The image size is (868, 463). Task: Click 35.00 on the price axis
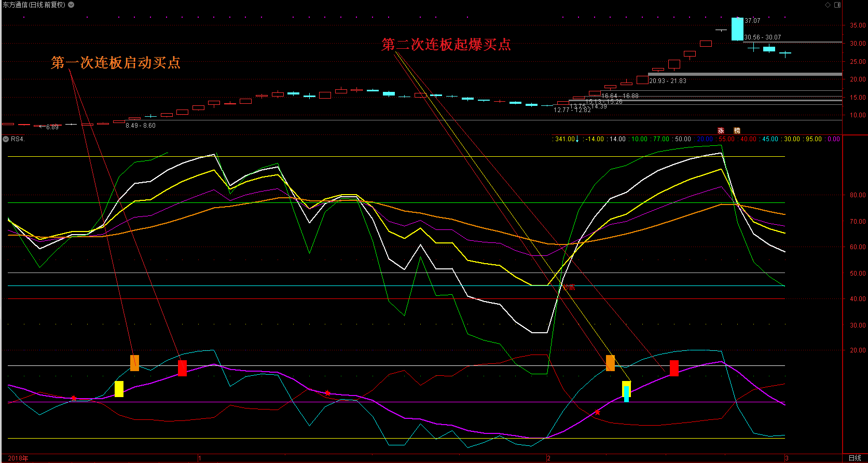[857, 25]
